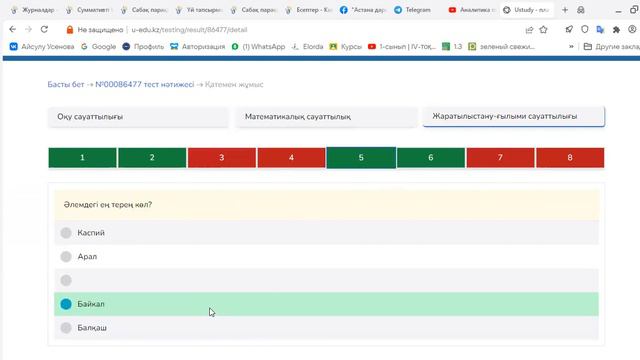The width and height of the screenshot is (640, 360).
Task: Follow the №00086477 тест нәтижесі breadcrumb
Action: tap(144, 84)
